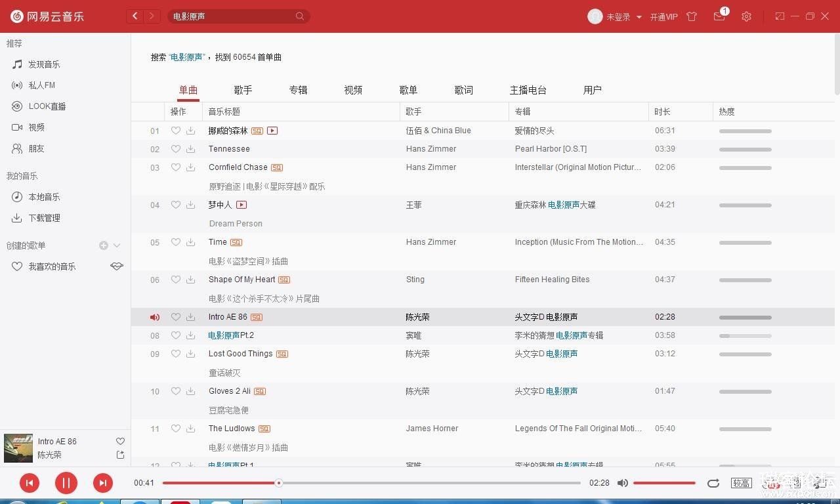
Task: Skip to next track
Action: click(102, 484)
